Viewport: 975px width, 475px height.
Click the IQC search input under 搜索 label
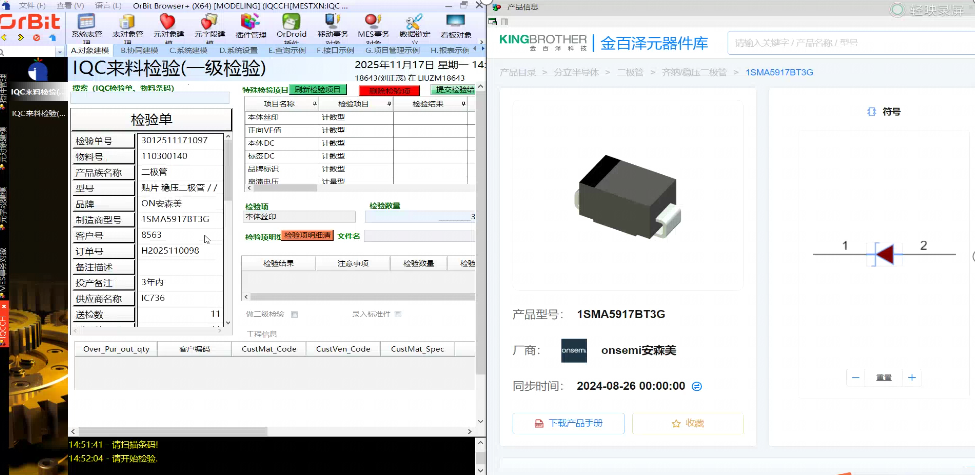point(150,96)
